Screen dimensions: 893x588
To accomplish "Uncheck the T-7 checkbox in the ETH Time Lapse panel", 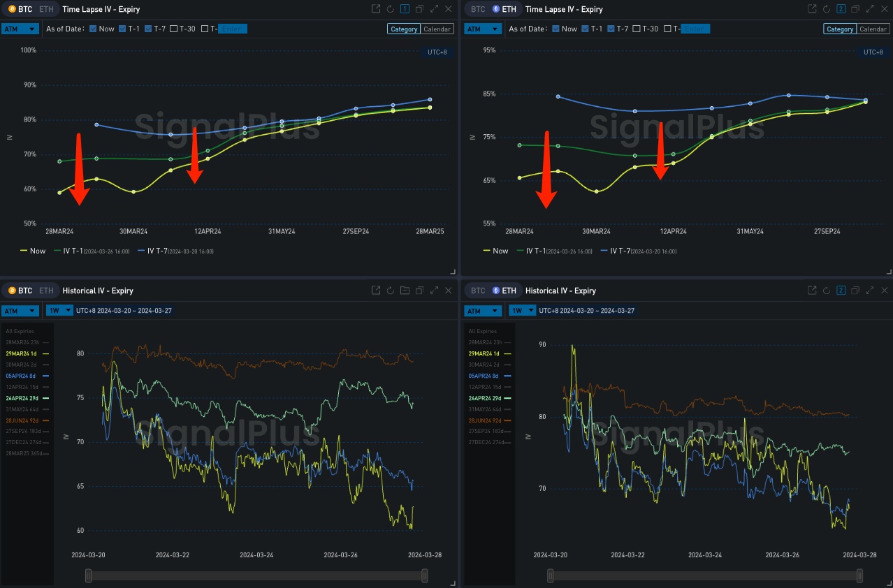I will pos(611,29).
